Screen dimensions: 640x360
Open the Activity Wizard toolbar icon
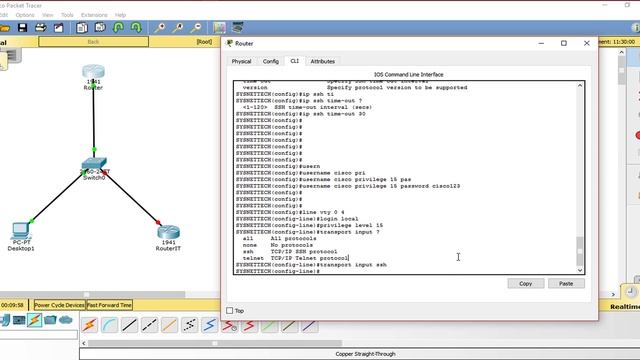click(59, 28)
